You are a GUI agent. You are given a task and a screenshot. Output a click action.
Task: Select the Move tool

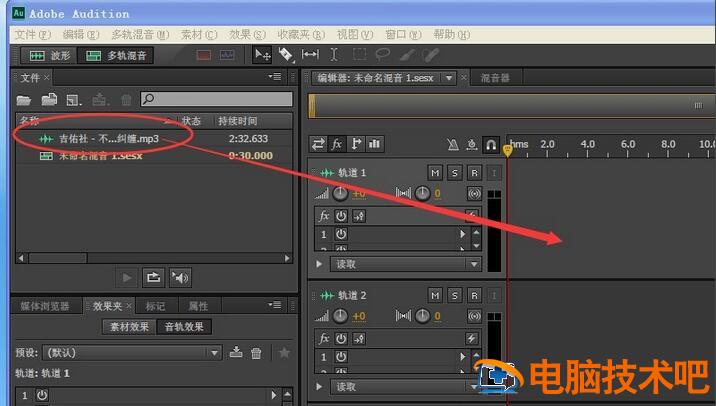pyautogui.click(x=263, y=55)
